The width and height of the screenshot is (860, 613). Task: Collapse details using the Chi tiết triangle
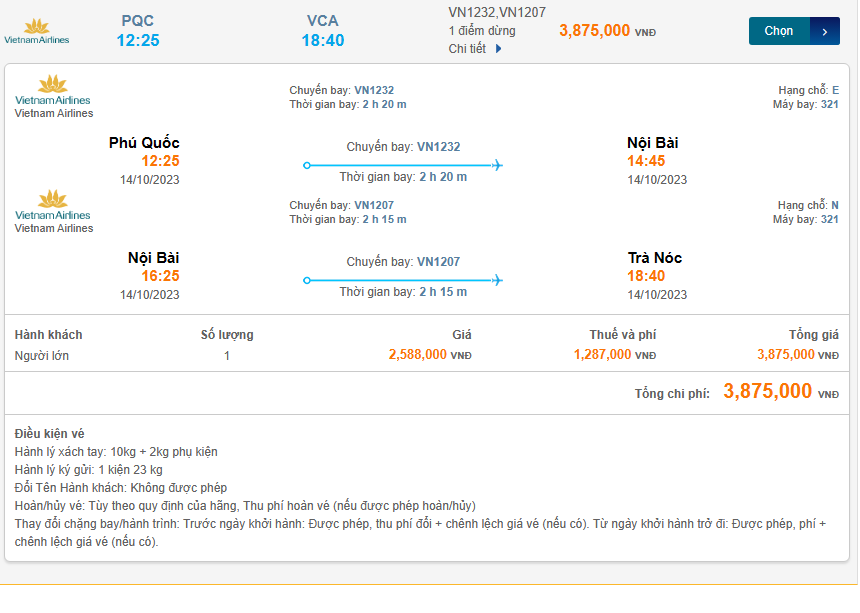(499, 48)
